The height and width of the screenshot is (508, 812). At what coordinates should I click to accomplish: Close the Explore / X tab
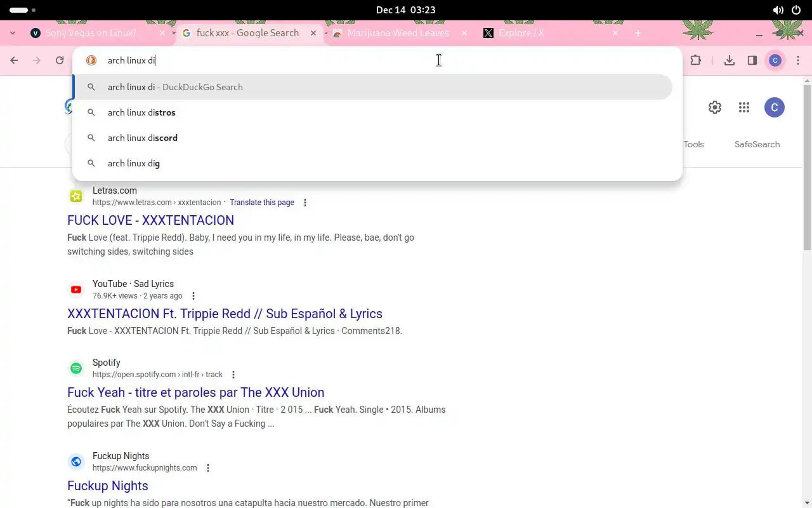tap(615, 33)
